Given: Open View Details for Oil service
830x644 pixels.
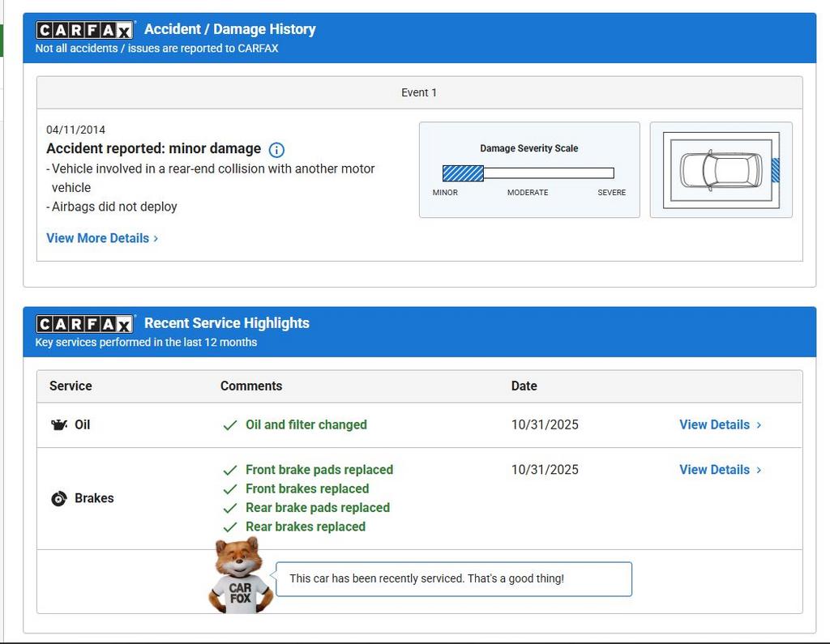Looking at the screenshot, I should pos(720,424).
